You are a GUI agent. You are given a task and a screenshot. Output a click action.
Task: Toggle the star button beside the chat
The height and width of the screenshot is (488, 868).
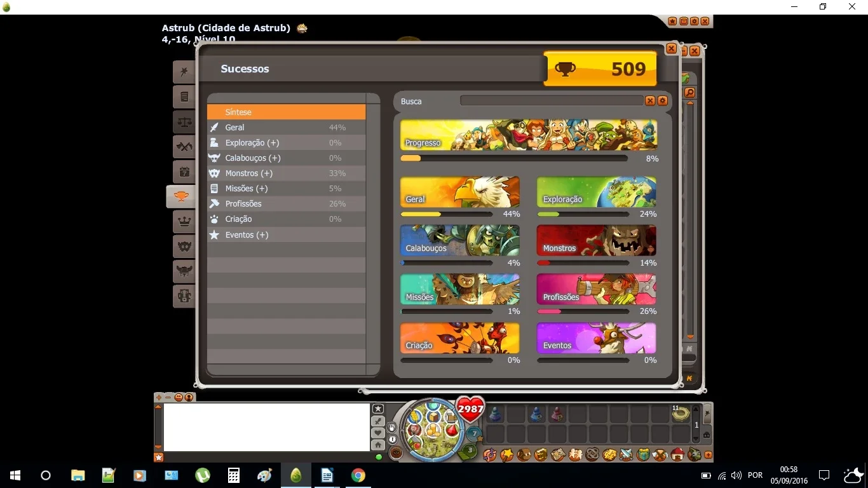378,409
